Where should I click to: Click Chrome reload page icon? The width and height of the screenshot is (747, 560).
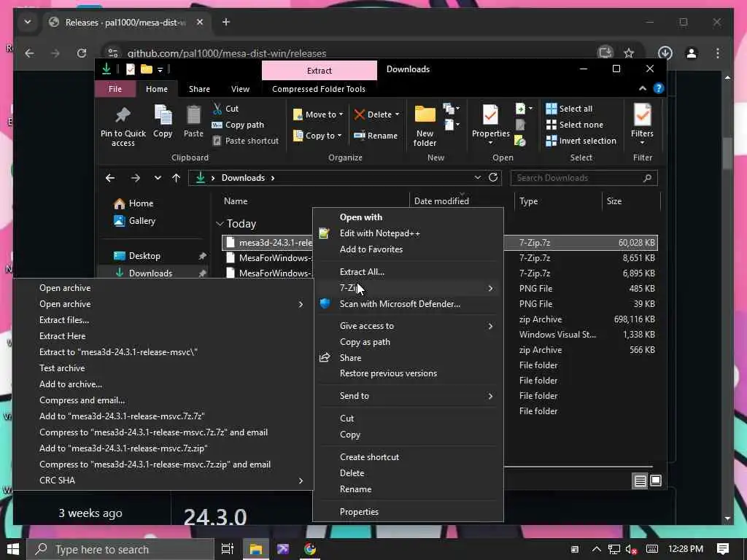click(82, 53)
